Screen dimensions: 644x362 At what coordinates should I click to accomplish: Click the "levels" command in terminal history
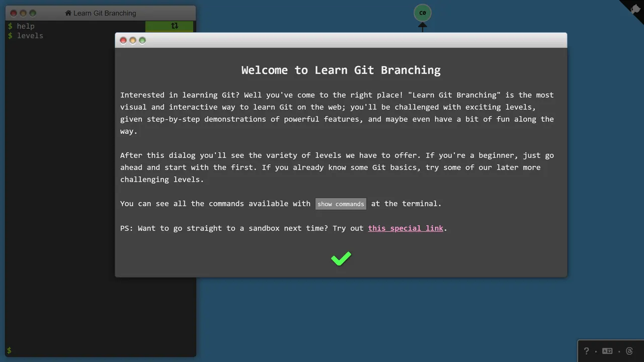point(30,36)
